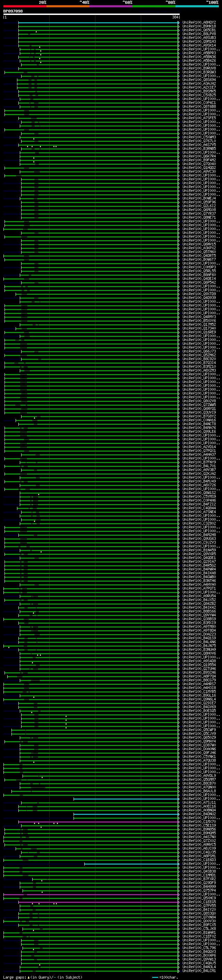The image size is (222, 980).
Task: Click the red 20% identity legend bar
Action: [x=25, y=6]
